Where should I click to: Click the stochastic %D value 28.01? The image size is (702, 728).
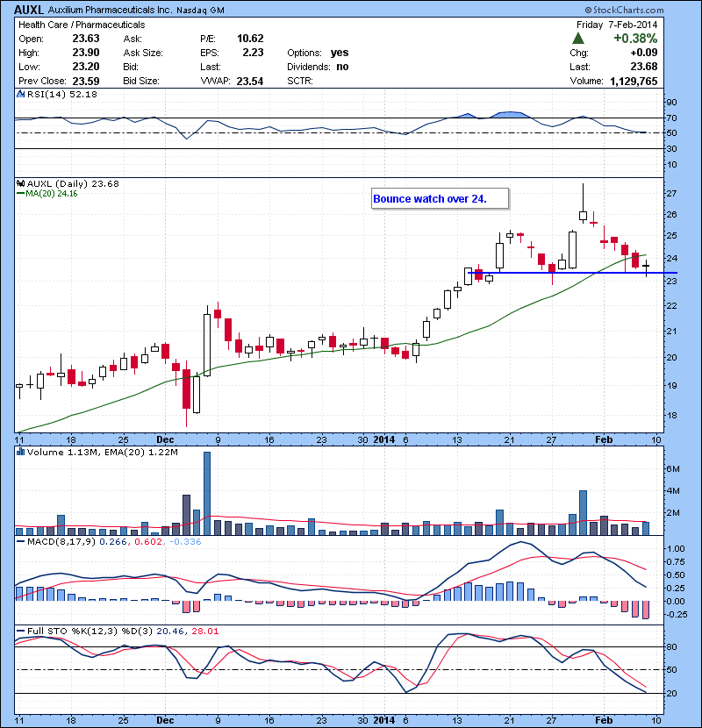click(204, 632)
